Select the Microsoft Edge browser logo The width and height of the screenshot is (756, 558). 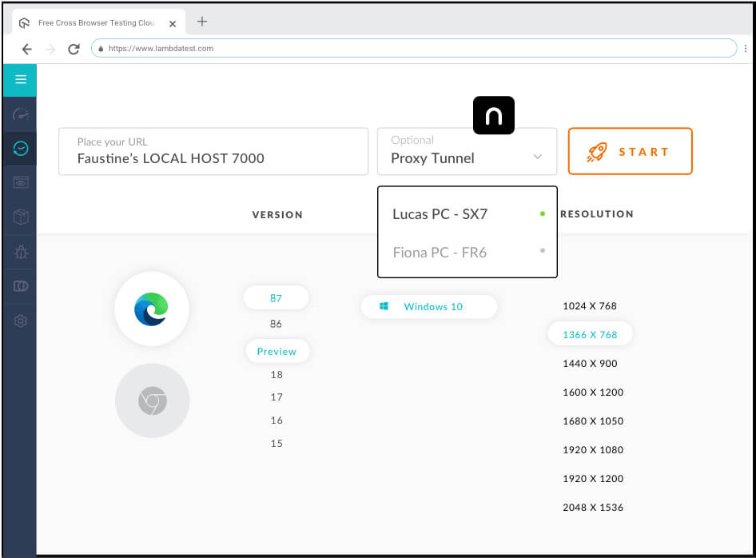click(x=152, y=309)
